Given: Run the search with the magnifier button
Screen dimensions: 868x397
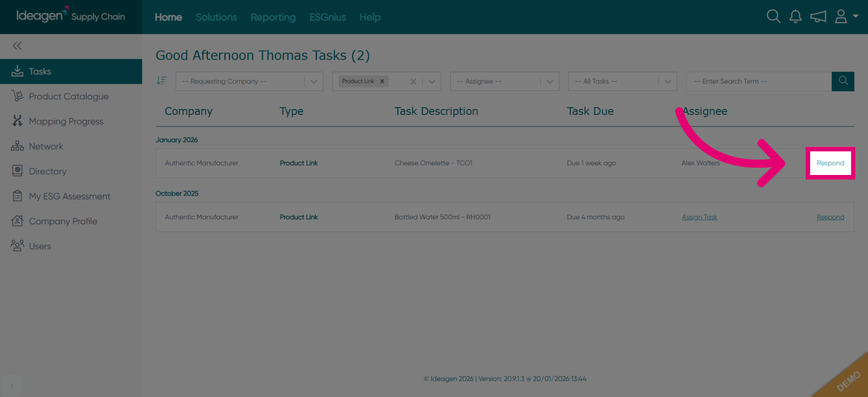Looking at the screenshot, I should point(843,81).
